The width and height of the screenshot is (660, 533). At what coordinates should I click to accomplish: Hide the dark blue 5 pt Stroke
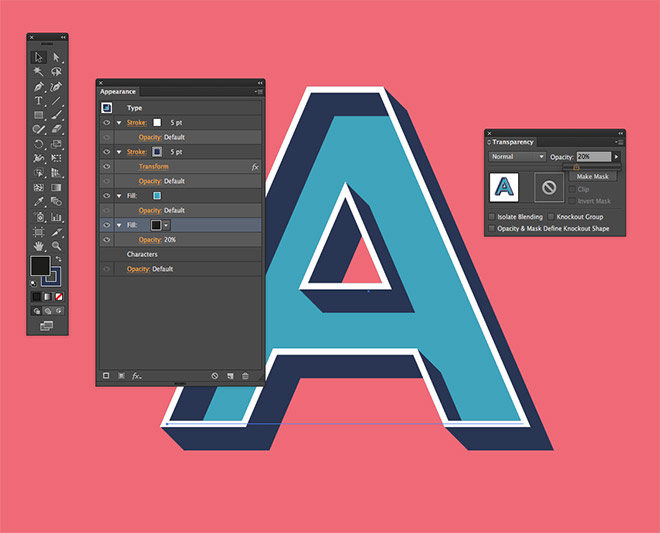(x=107, y=152)
